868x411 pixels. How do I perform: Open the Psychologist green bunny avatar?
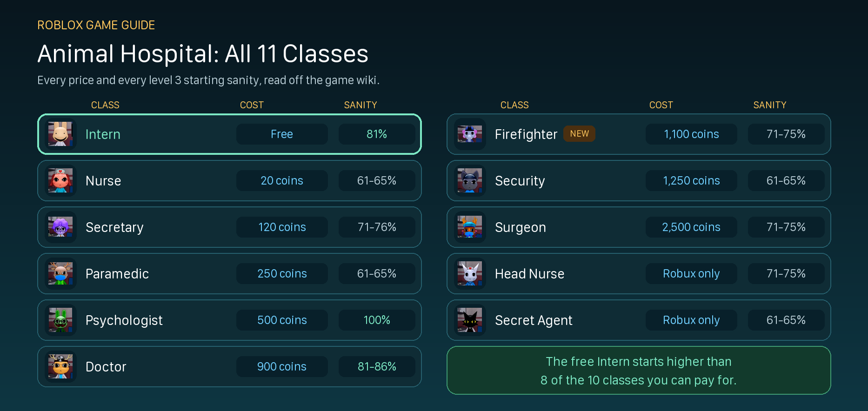(60, 320)
